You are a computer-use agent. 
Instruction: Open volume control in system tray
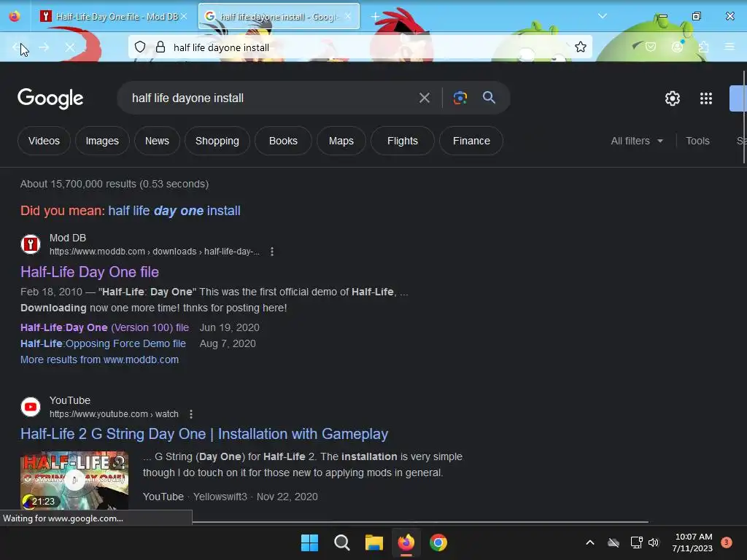coord(654,542)
